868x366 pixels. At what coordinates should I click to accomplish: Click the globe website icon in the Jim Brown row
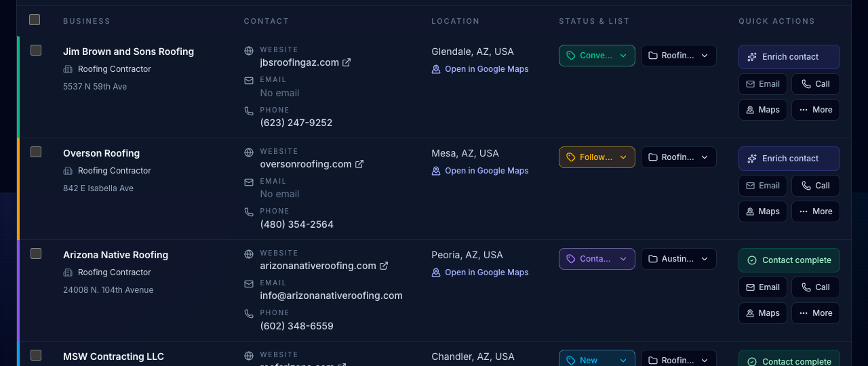tap(249, 50)
